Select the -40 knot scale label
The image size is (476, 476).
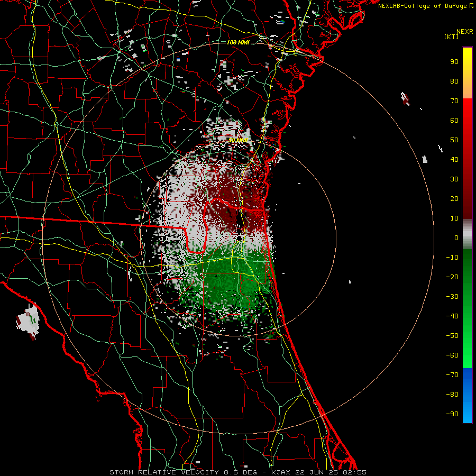pyautogui.click(x=452, y=316)
